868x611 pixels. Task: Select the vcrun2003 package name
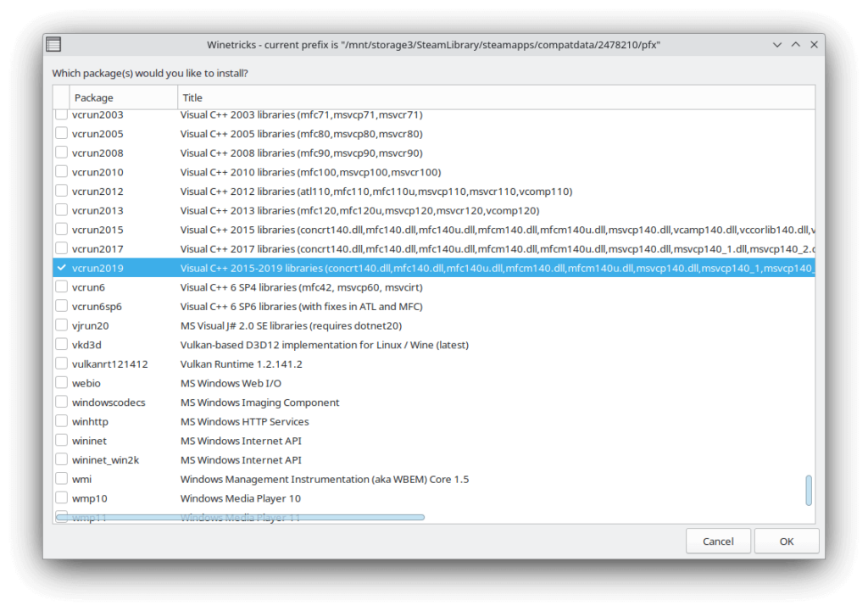[x=97, y=114]
